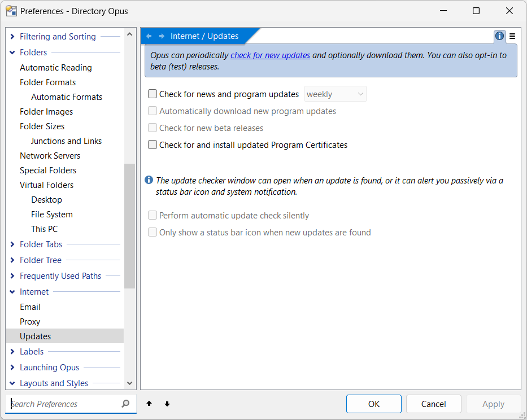Open the Proxy settings page
The image size is (527, 420).
pos(30,322)
